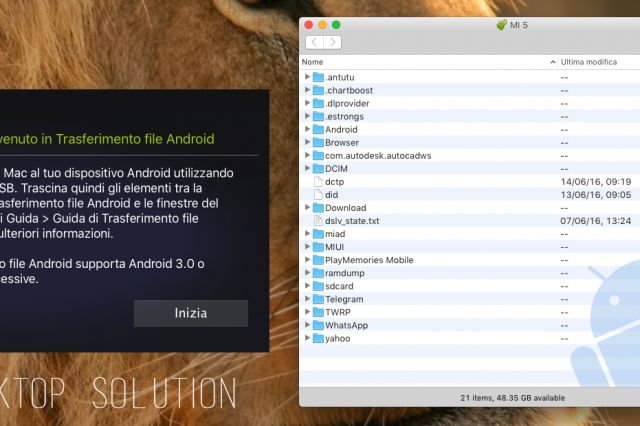Expand the DCIM folder disclosure triangle
640x426 pixels.
coord(307,168)
